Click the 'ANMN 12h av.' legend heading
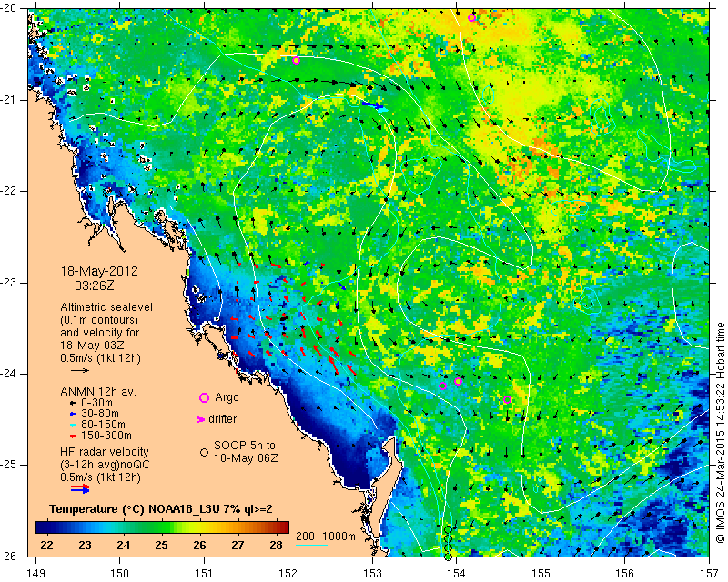 tap(98, 392)
